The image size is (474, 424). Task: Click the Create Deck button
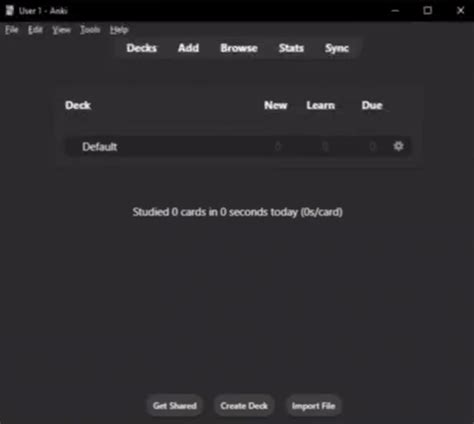point(244,406)
